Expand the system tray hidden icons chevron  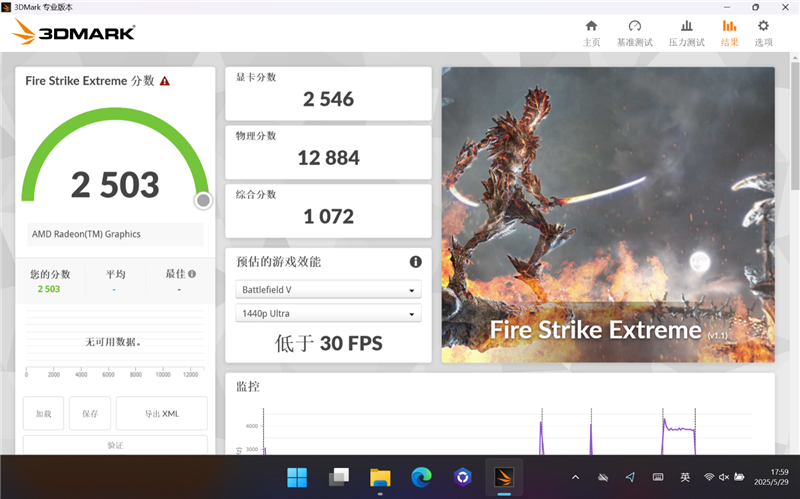[x=576, y=478]
